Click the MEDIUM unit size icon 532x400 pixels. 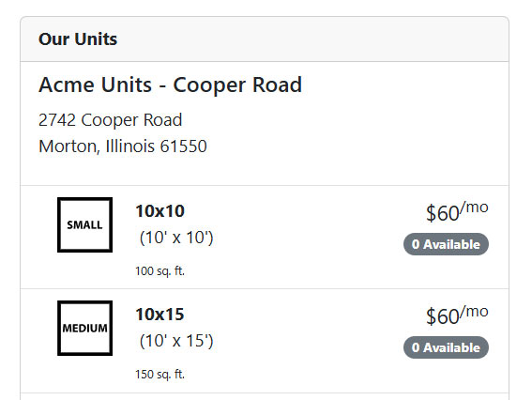pyautogui.click(x=84, y=328)
